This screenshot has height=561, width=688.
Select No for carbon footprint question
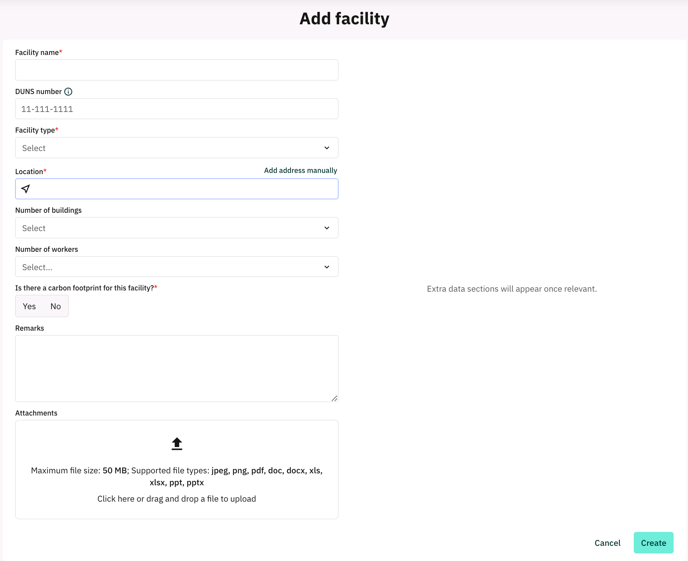(x=55, y=306)
